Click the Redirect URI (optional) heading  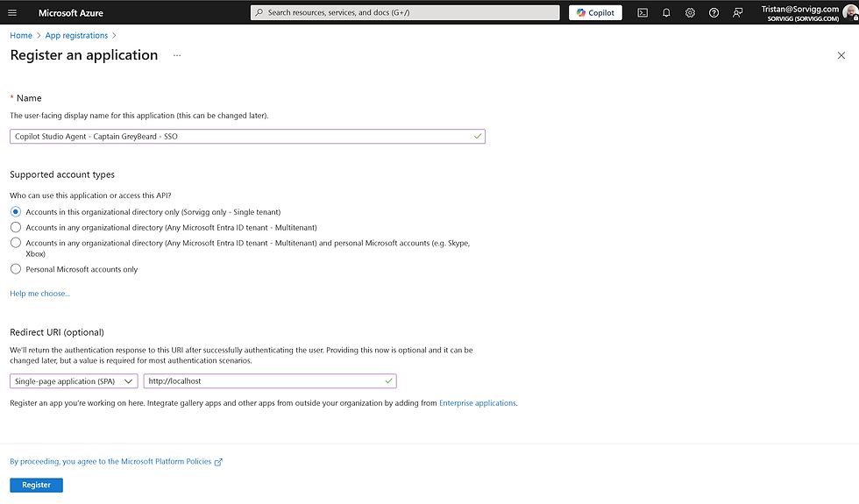[x=57, y=332]
